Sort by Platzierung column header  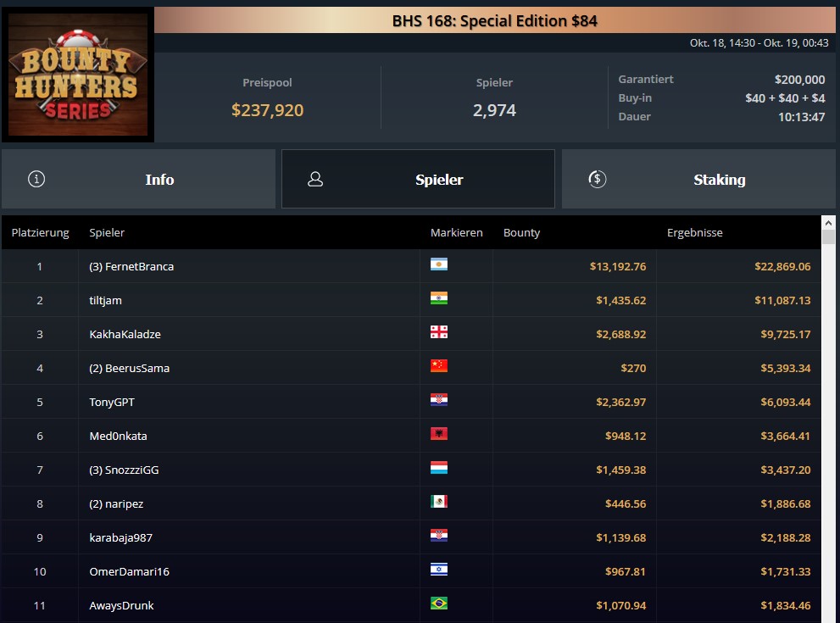(x=40, y=232)
